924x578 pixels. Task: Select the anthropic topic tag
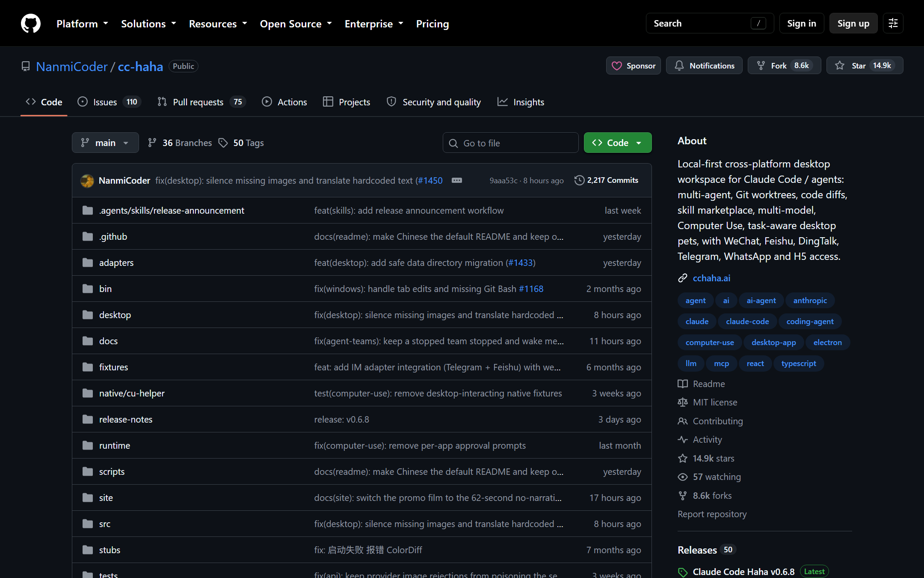pyautogui.click(x=810, y=301)
